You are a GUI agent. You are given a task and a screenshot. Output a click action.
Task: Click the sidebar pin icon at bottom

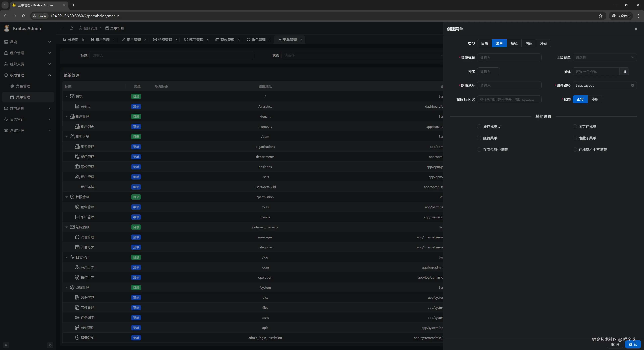pyautogui.click(x=50, y=345)
